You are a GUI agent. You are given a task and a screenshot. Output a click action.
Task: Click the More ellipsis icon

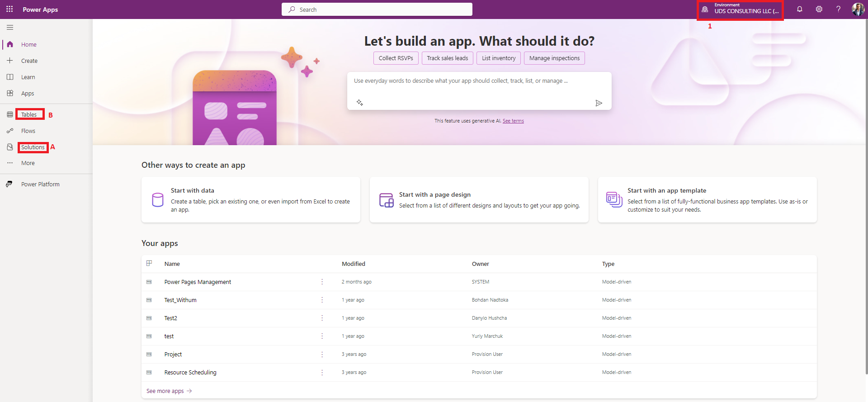point(10,163)
